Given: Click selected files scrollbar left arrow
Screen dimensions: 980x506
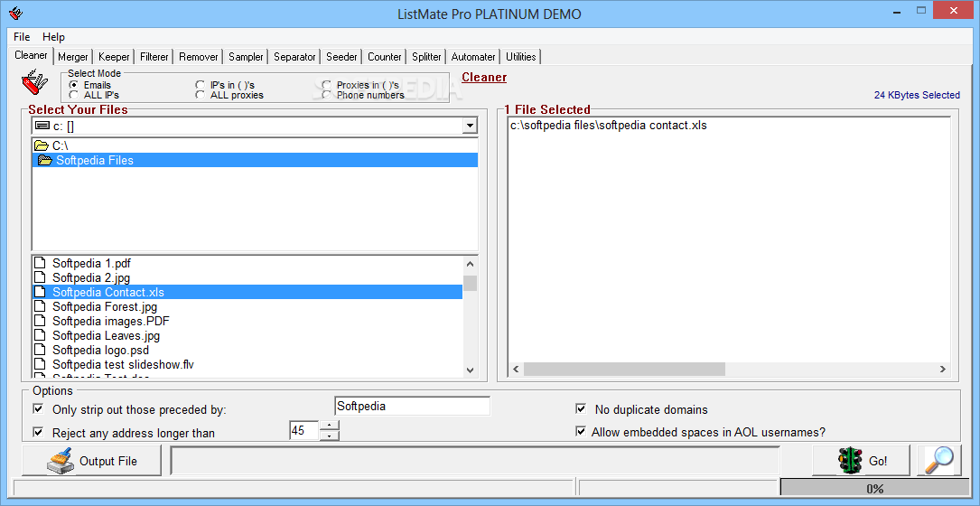Looking at the screenshot, I should click(x=517, y=369).
